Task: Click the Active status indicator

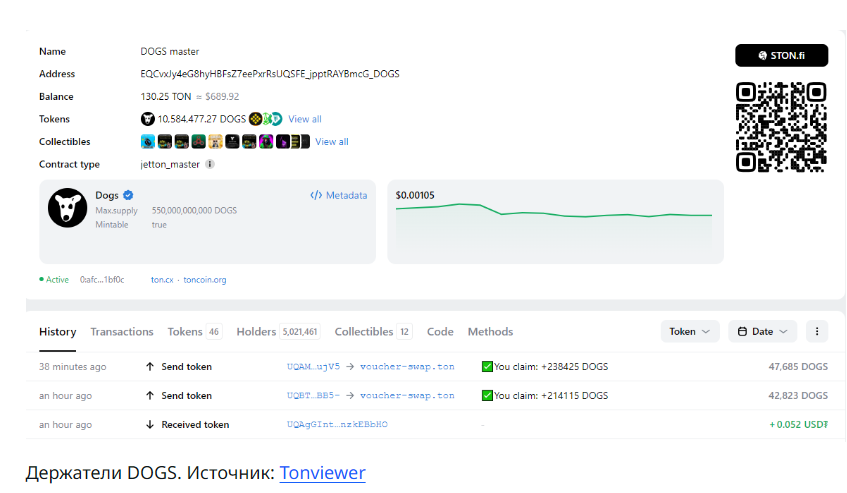Action: coord(54,280)
